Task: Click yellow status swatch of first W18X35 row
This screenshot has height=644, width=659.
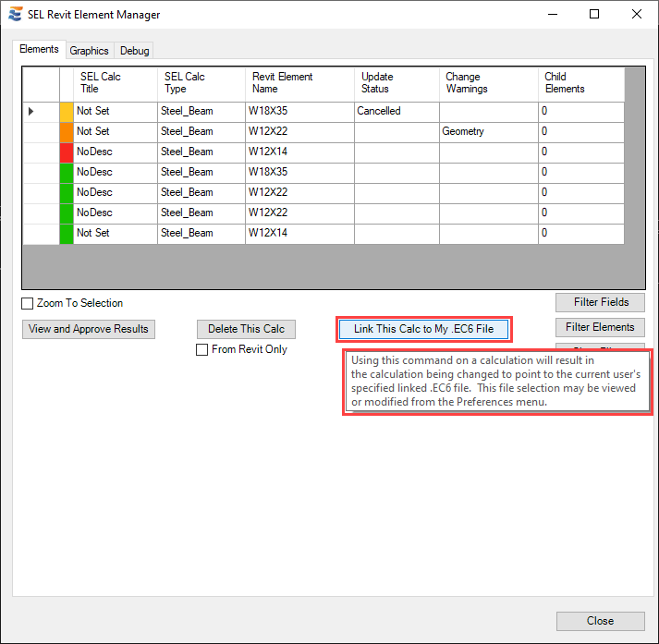Action: (x=67, y=111)
